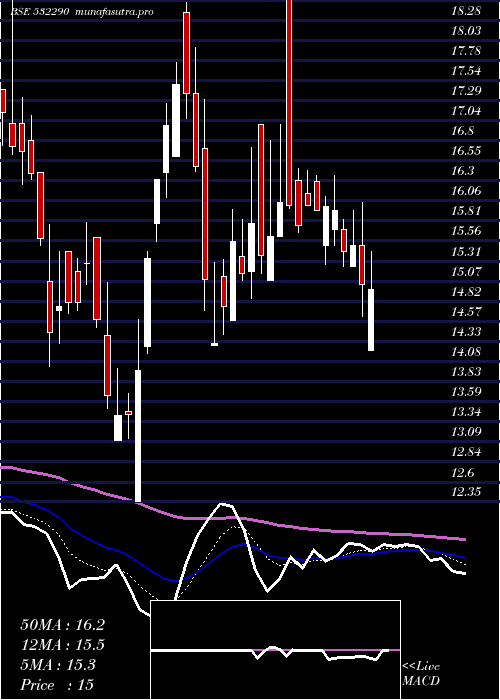Select the 16.06 price axis label

pyautogui.click(x=466, y=191)
